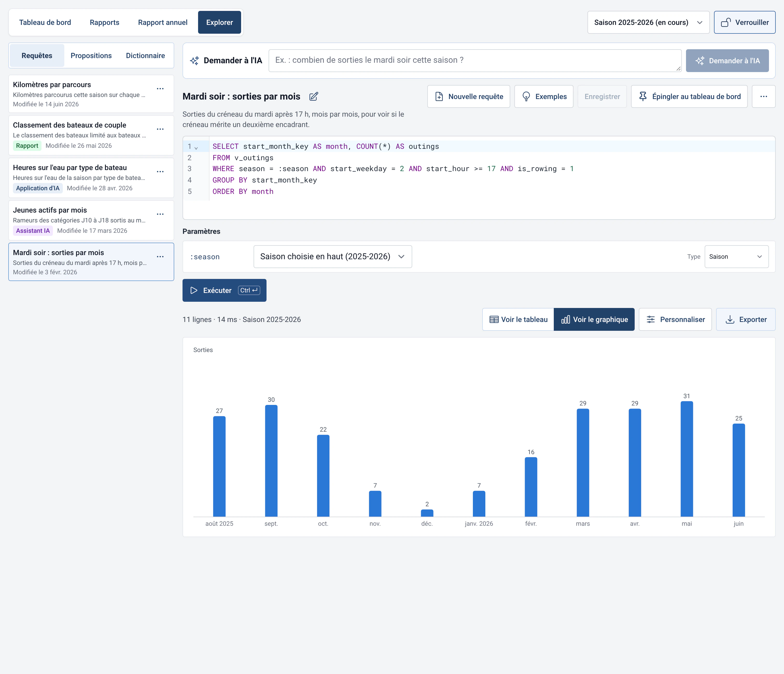
Task: Open the Rapport annuel tab
Action: [x=163, y=22]
